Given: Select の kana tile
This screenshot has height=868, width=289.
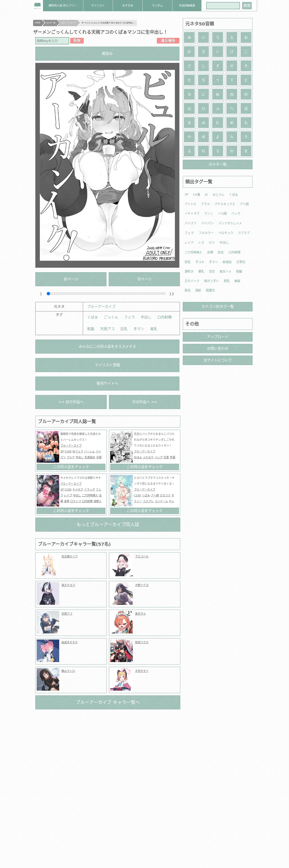Looking at the screenshot, I should [x=246, y=94].
